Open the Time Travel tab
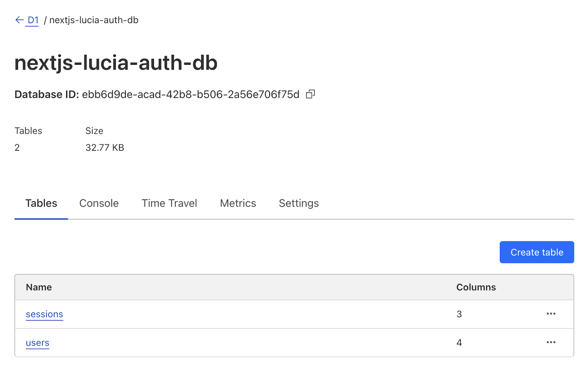This screenshot has height=366, width=588. [169, 203]
